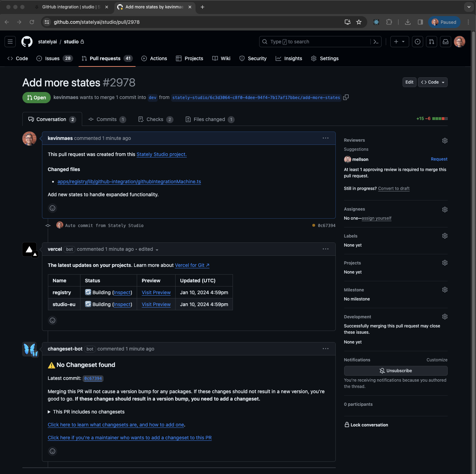Image resolution: width=476 pixels, height=474 pixels.
Task: Copy the branch name using the copy icon
Action: tap(346, 97)
